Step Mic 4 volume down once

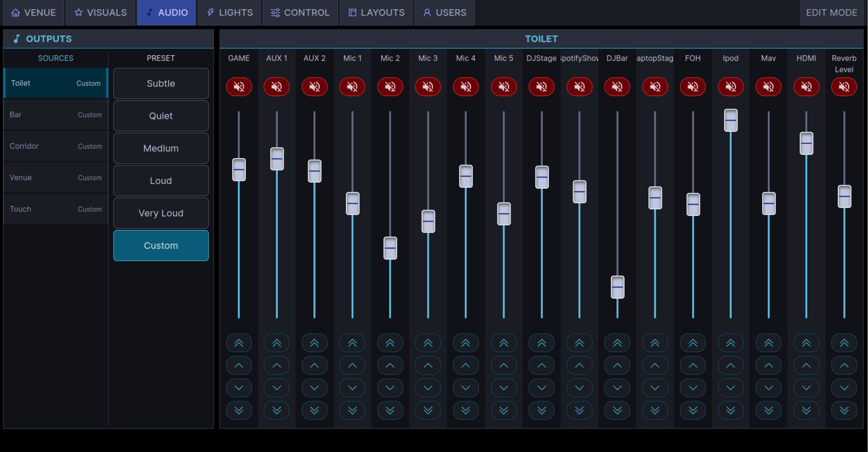click(x=466, y=388)
